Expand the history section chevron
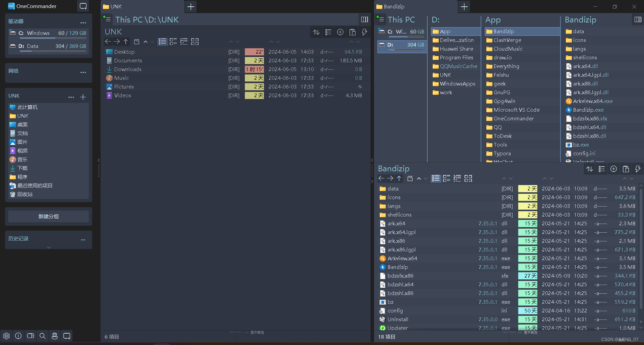 point(49,247)
